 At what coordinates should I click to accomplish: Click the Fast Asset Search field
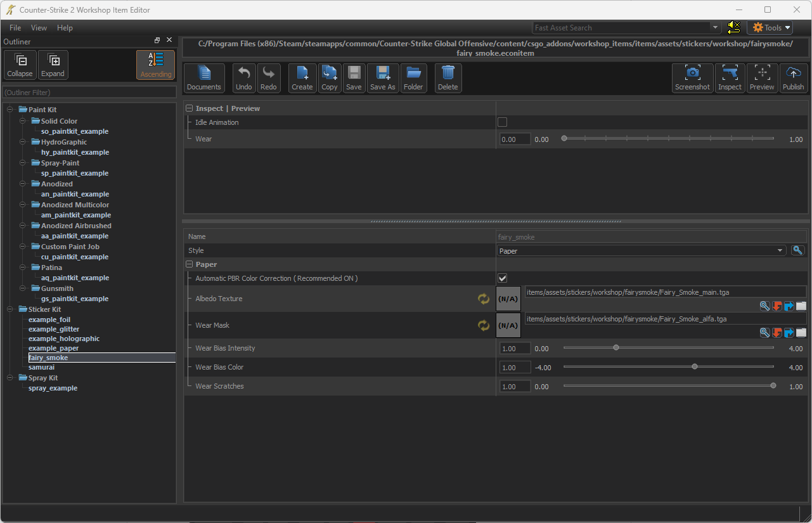pyautogui.click(x=621, y=28)
